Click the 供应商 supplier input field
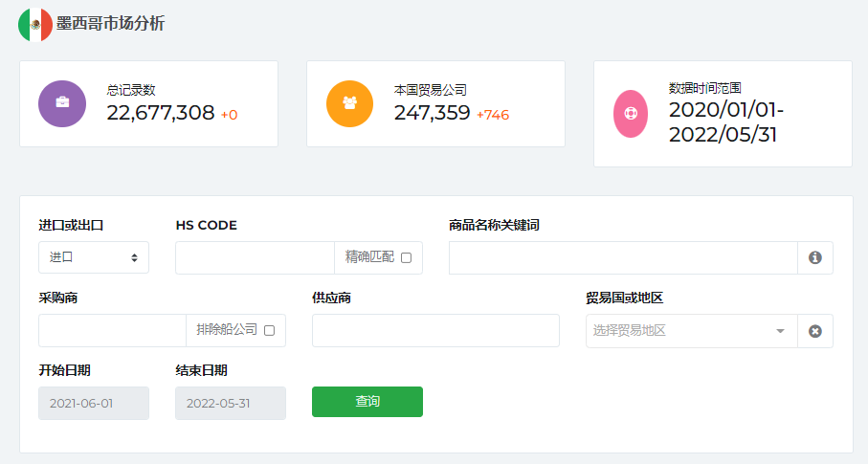The width and height of the screenshot is (868, 464). coord(435,330)
